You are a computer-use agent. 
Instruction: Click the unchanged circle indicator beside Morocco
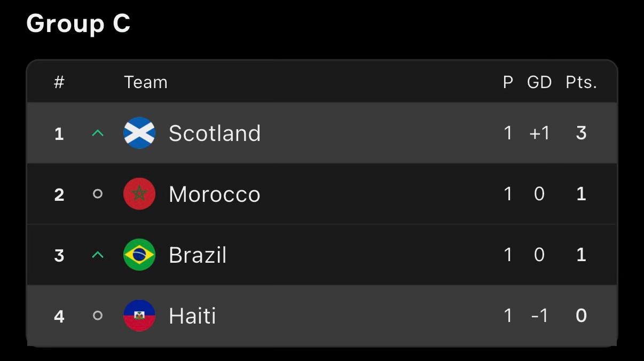click(x=97, y=194)
